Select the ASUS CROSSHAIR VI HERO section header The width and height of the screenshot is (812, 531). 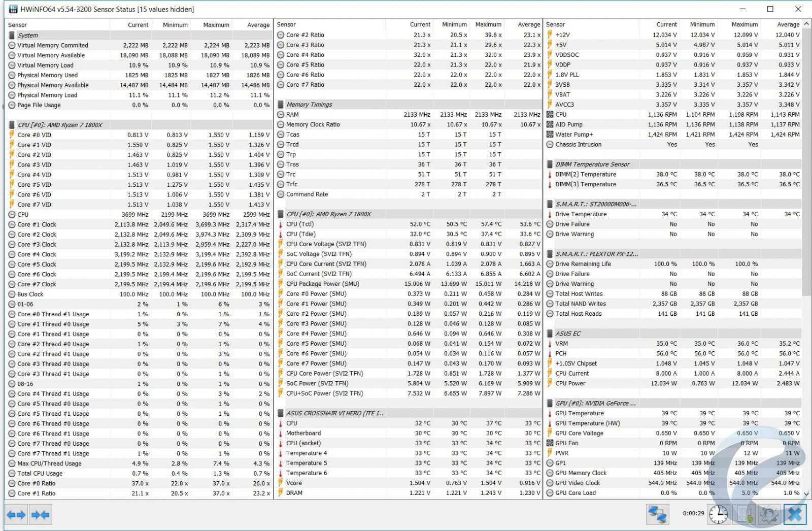pyautogui.click(x=334, y=413)
